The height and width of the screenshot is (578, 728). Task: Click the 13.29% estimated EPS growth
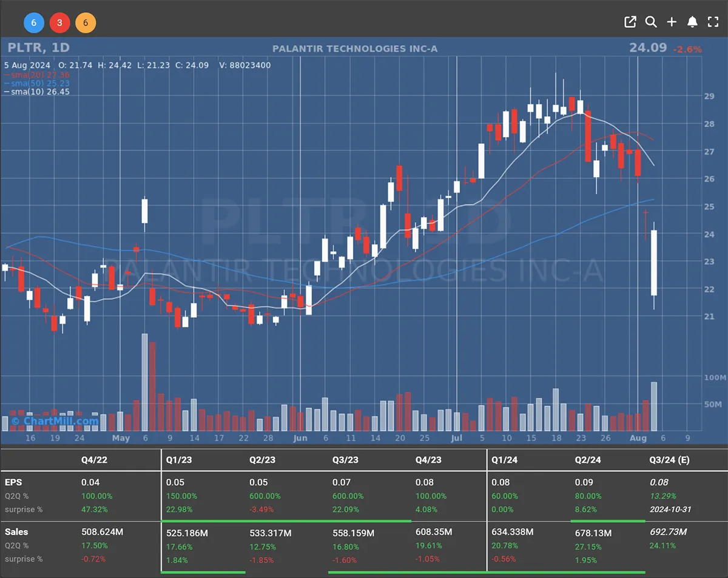[664, 496]
